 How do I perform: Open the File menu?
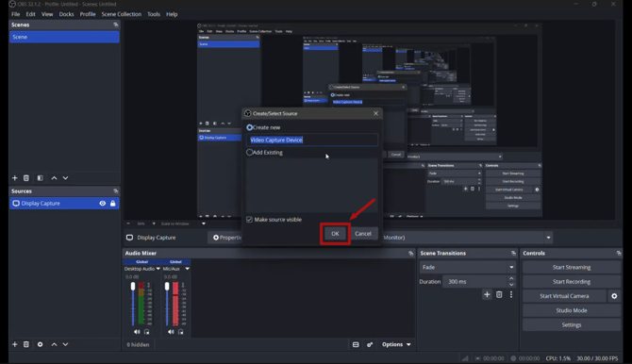(16, 14)
